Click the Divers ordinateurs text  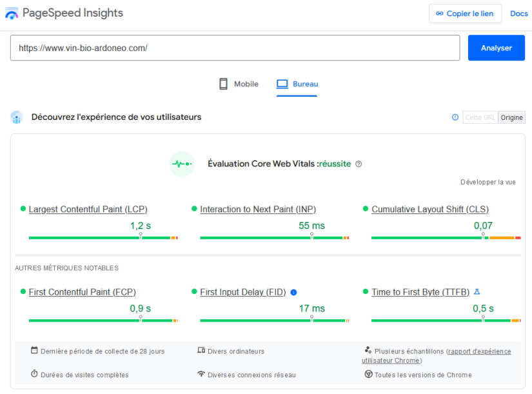236,351
